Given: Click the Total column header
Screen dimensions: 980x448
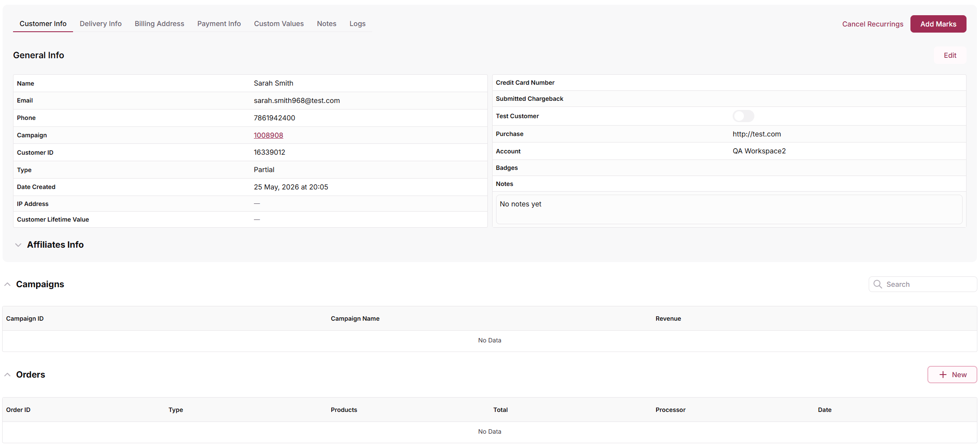Looking at the screenshot, I should coord(500,410).
